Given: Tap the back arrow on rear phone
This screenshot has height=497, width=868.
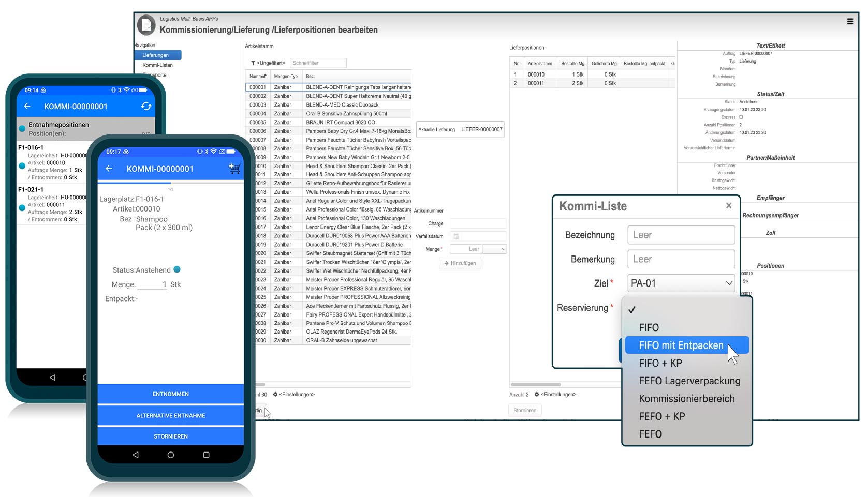Looking at the screenshot, I should click(27, 106).
